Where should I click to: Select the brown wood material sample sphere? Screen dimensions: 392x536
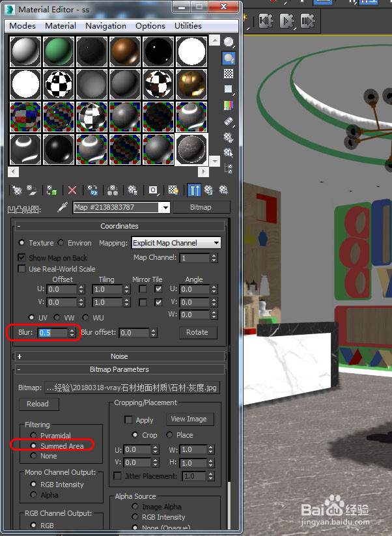click(125, 51)
